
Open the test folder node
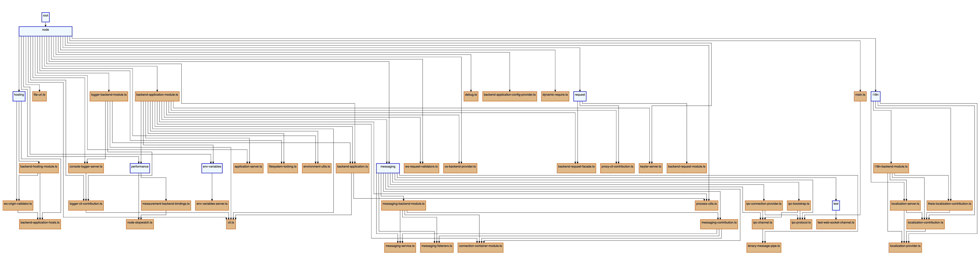pos(836,205)
